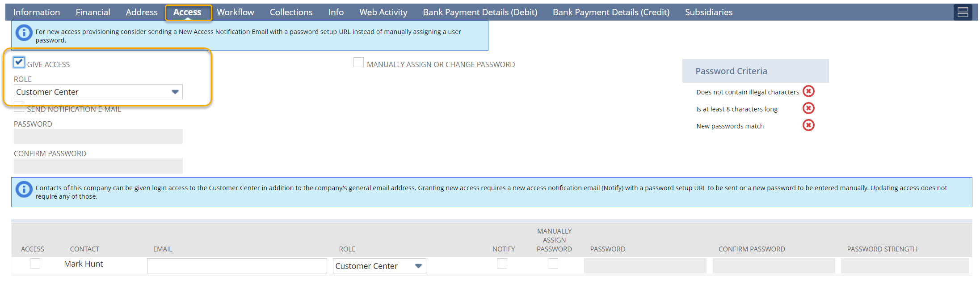Open the Workflow tab

tap(235, 13)
